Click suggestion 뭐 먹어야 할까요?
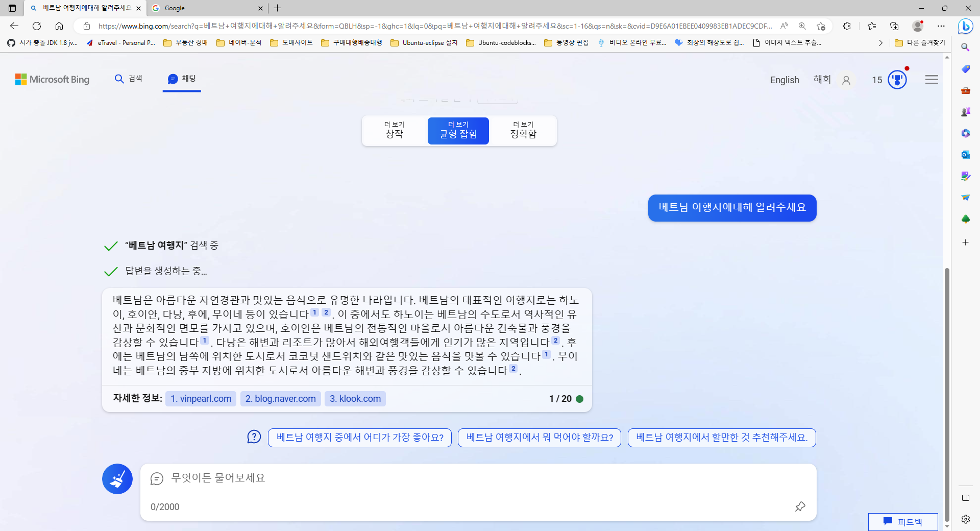The height and width of the screenshot is (531, 980). point(540,438)
